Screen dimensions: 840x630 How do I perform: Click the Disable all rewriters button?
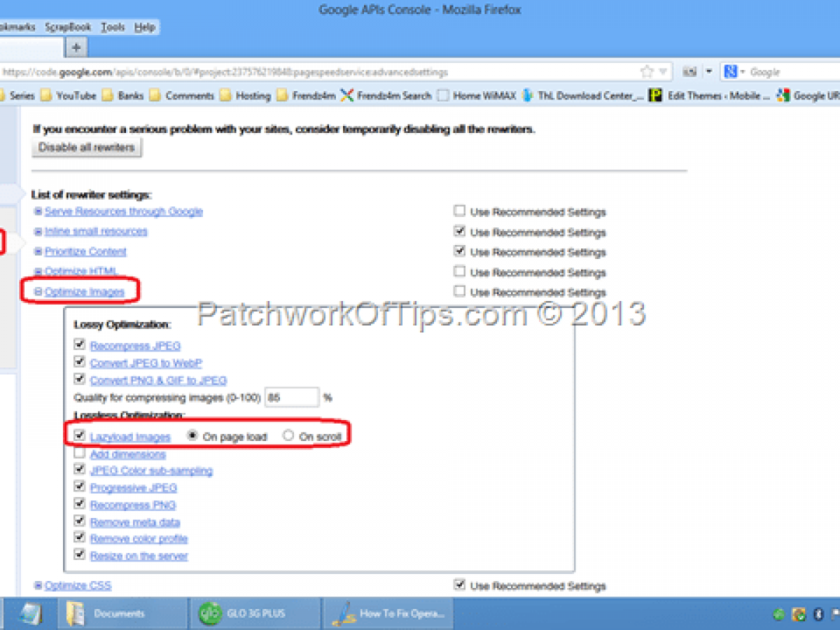click(x=87, y=148)
